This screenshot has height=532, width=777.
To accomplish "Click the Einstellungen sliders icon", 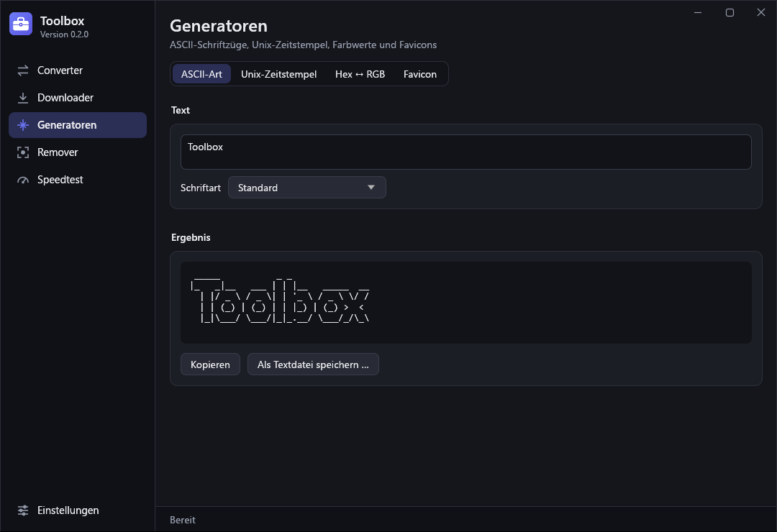I will (23, 510).
